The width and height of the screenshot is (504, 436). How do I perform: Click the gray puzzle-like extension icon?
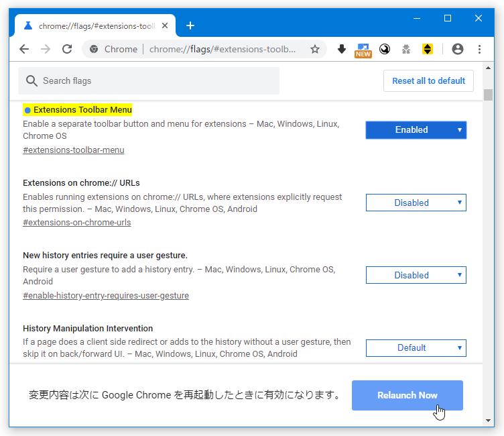click(406, 49)
